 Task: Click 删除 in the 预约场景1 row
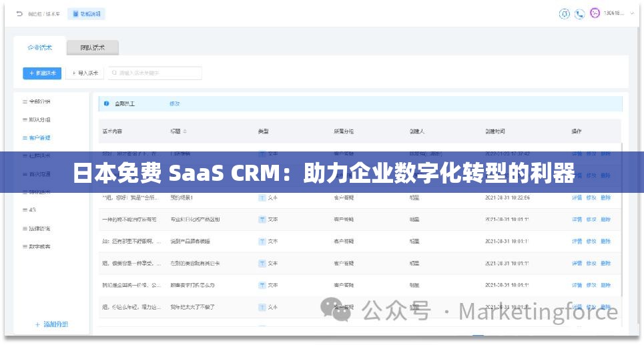[x=606, y=198]
